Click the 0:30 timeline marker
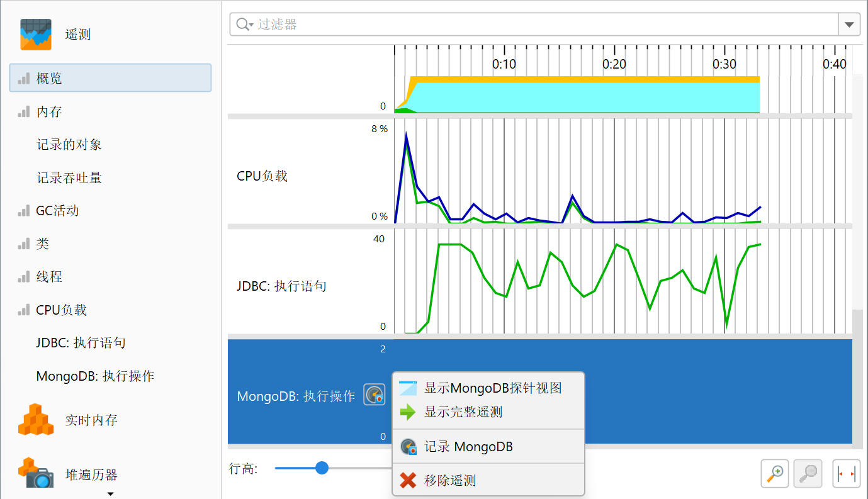 pyautogui.click(x=724, y=64)
